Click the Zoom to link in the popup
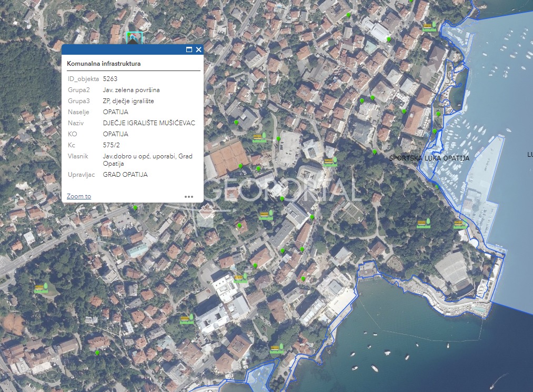 pyautogui.click(x=78, y=196)
